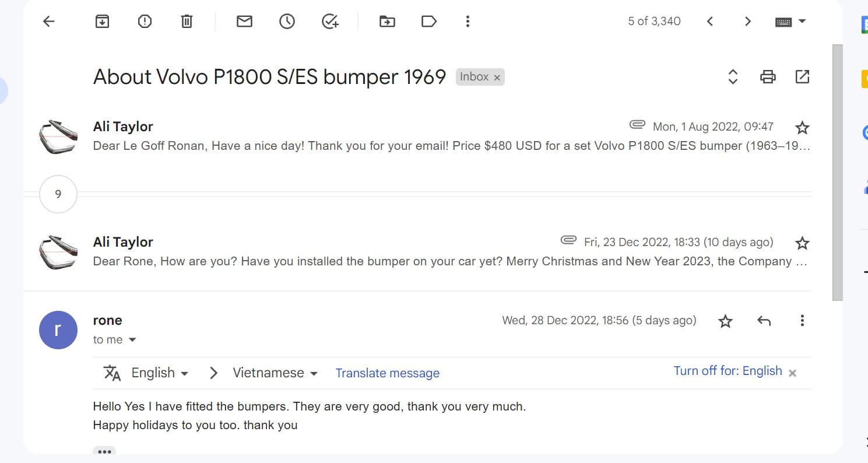Screen dimensions: 868x463
Task: Open the Labels menu
Action: [x=429, y=22]
